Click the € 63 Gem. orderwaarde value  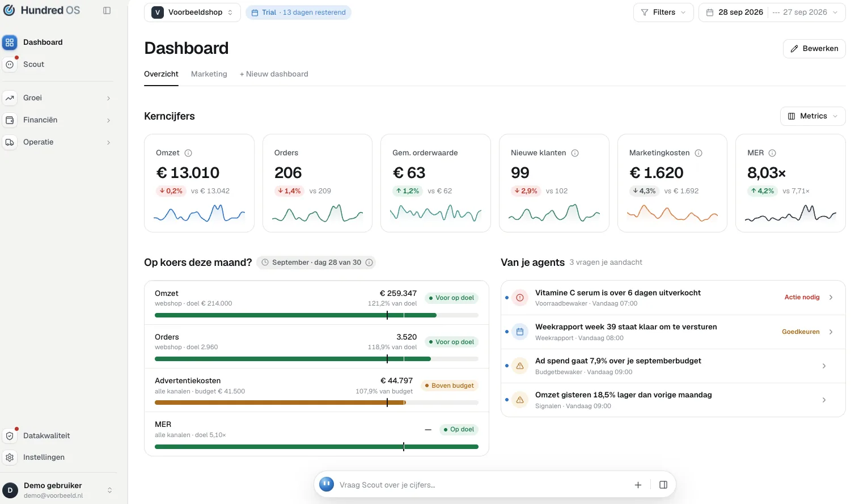(x=409, y=173)
